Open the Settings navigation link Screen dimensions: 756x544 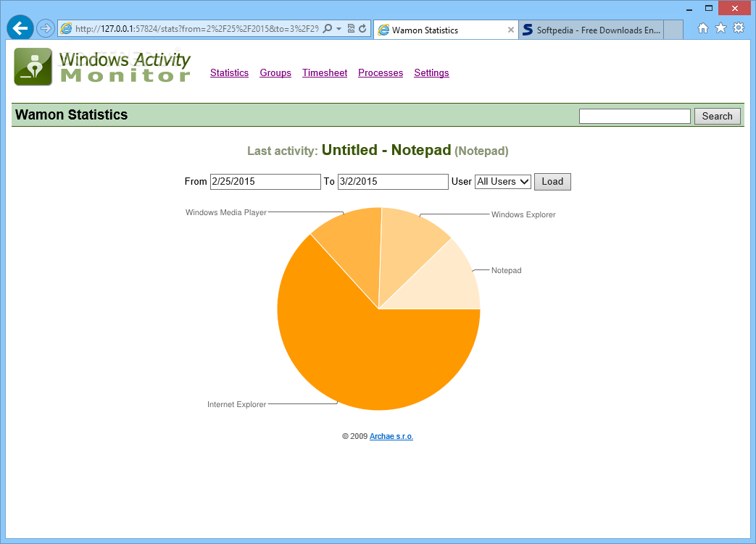(431, 72)
